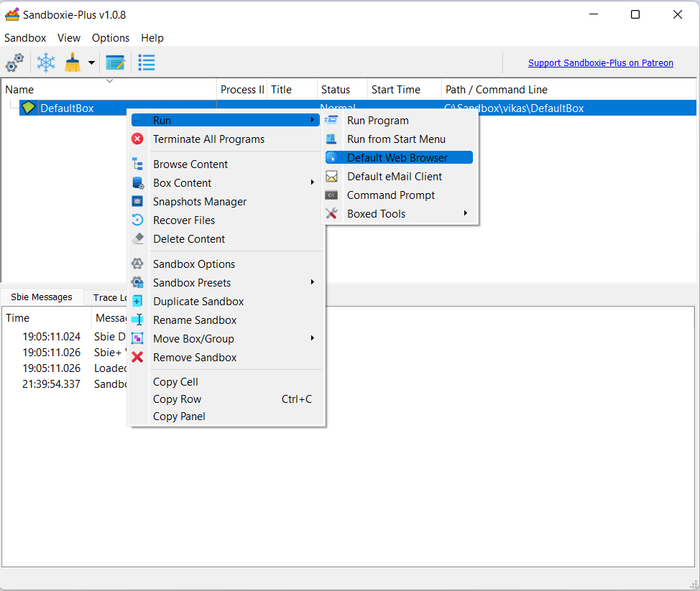Select Delete Content entry
Image resolution: width=700 pixels, height=591 pixels.
tap(226, 239)
